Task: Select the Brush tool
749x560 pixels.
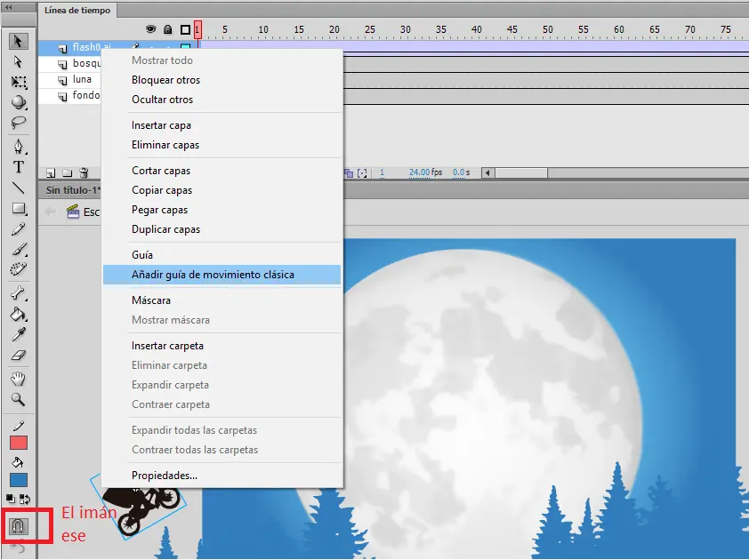Action: click(18, 249)
